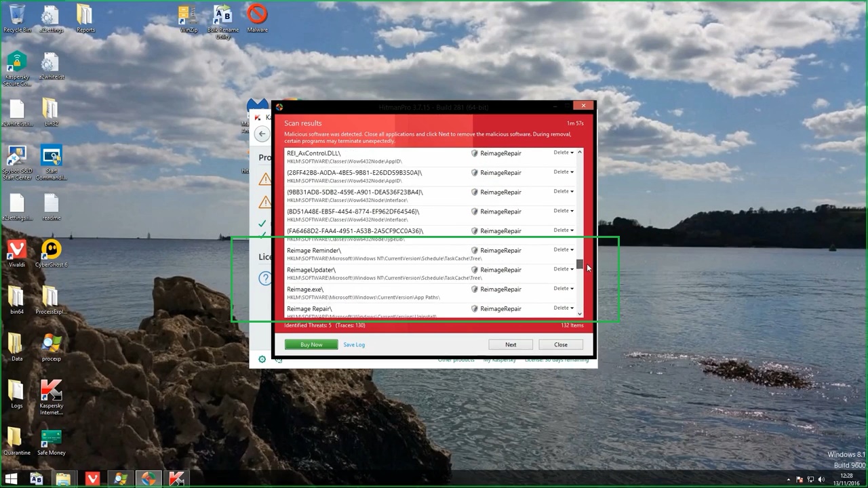Switch to Kaspersky in the taskbar
Image resolution: width=868 pixels, height=488 pixels.
176,479
